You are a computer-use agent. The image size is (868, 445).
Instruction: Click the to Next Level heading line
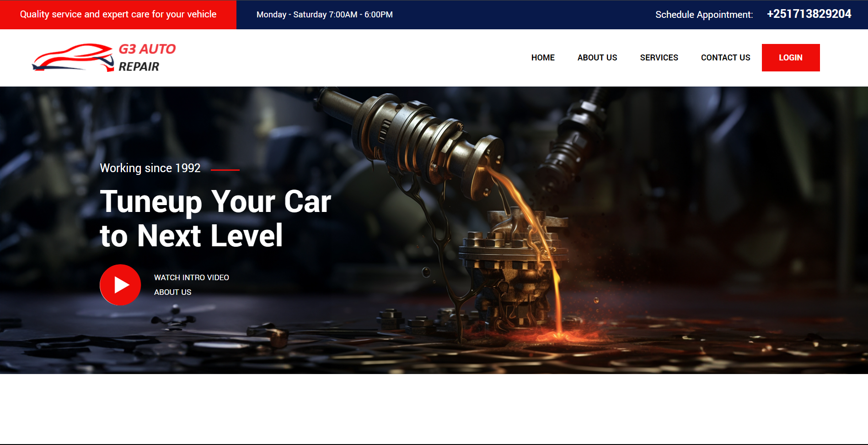click(x=192, y=236)
